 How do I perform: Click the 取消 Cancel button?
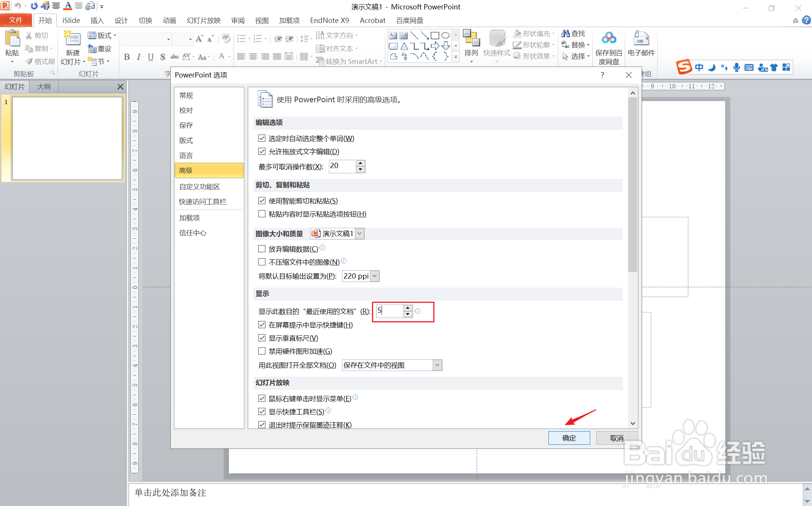(617, 438)
